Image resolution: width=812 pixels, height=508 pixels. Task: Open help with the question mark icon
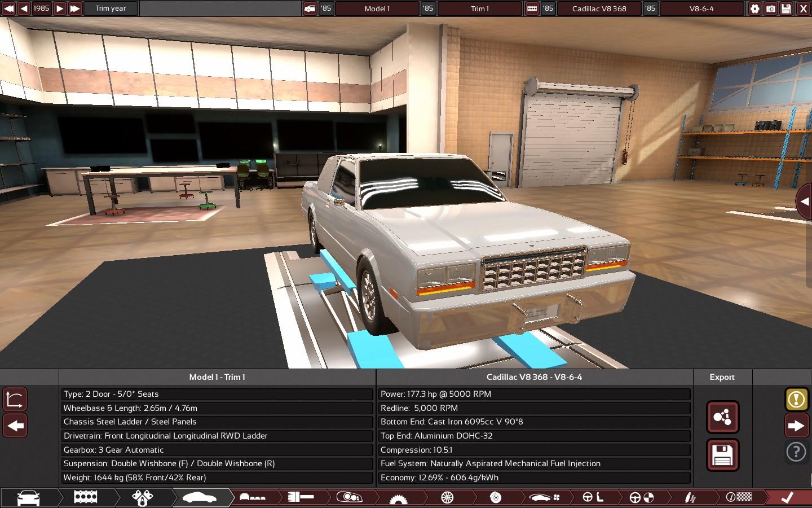[796, 452]
